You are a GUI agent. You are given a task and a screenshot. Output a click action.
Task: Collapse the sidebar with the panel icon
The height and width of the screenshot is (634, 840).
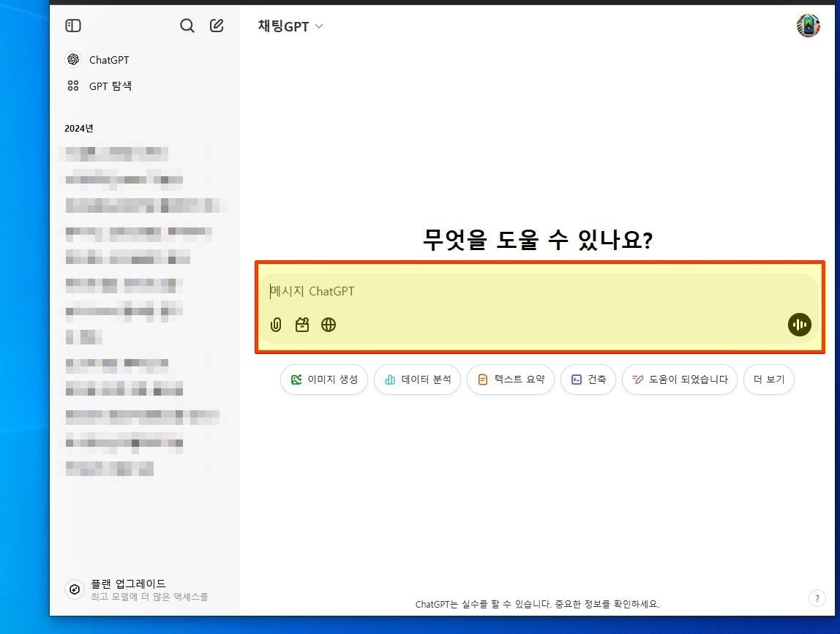[73, 26]
